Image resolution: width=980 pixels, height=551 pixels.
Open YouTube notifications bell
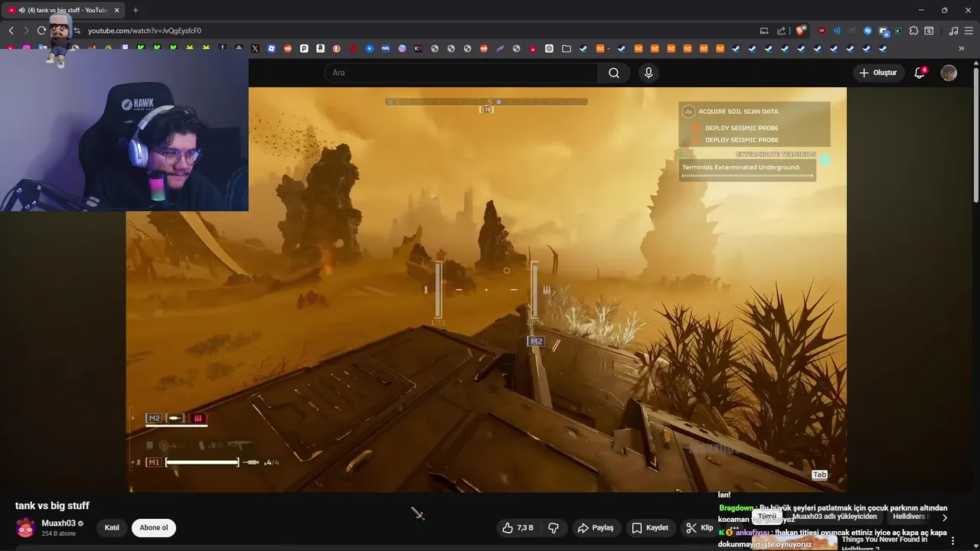[920, 73]
